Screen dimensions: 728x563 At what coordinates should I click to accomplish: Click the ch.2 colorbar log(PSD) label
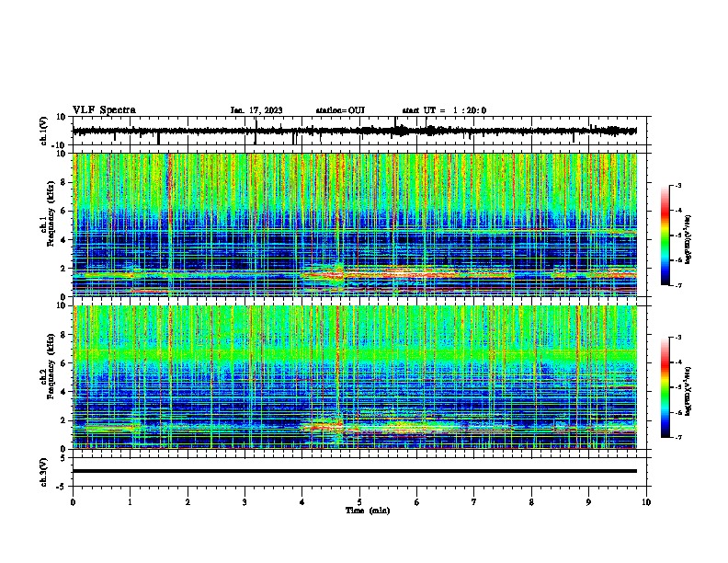(x=688, y=391)
